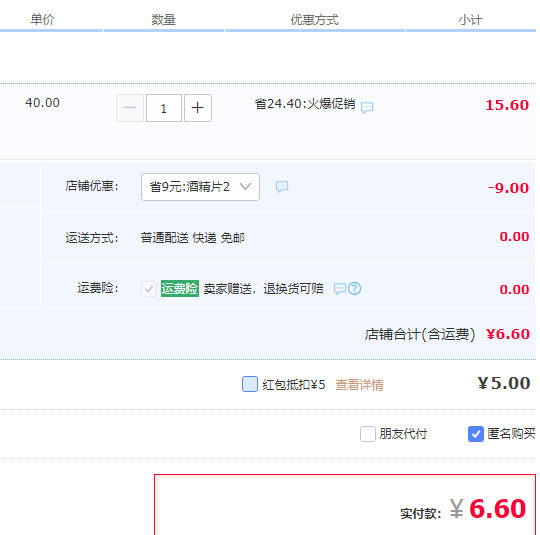540x535 pixels.
Task: Click the 数量 column header
Action: click(x=163, y=20)
